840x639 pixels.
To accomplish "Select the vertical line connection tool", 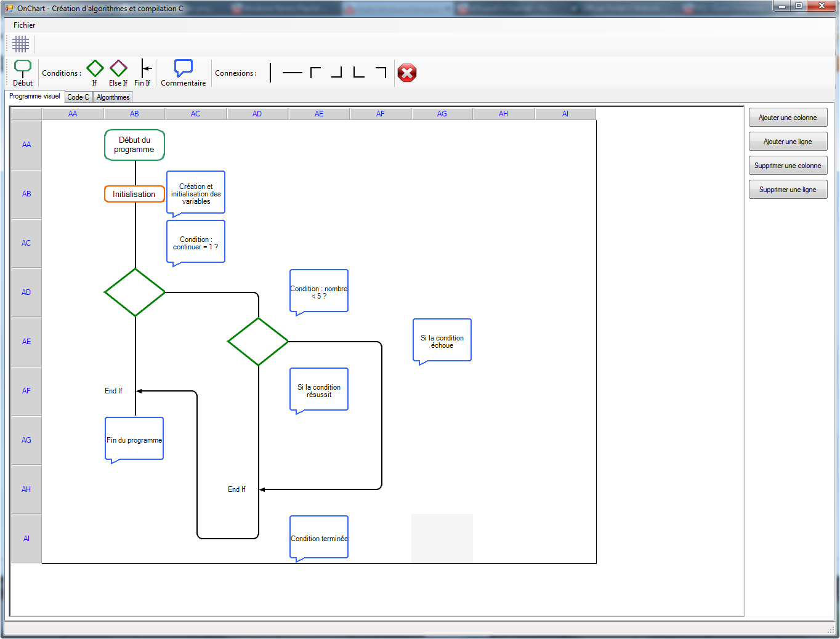I will click(271, 72).
